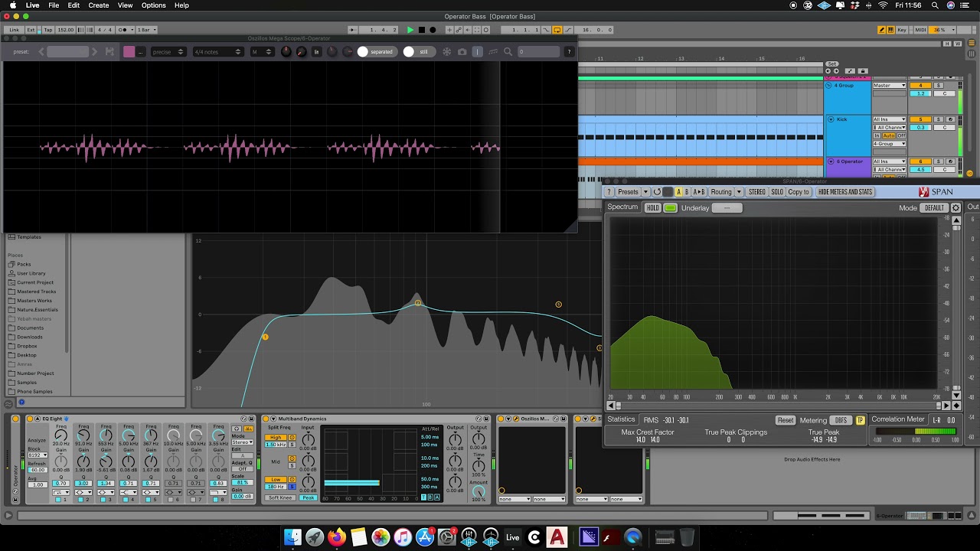
Task: Toggle the SPAN spectrum HOLD button
Action: pos(652,208)
